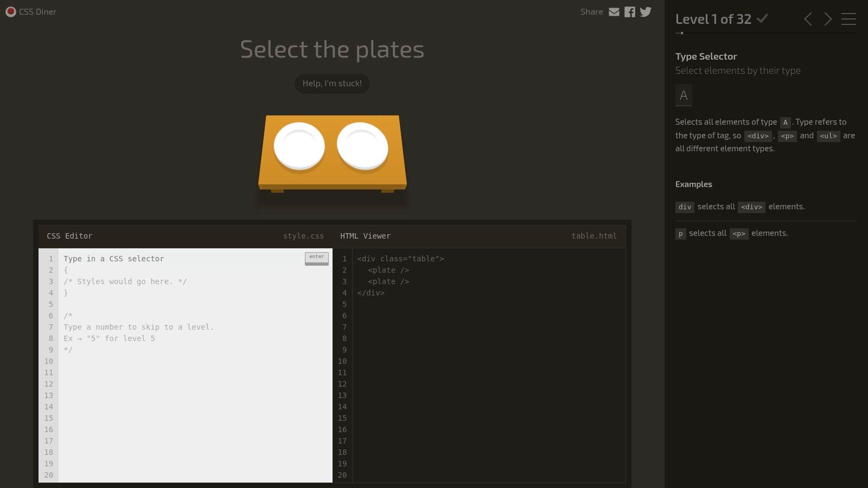Open the level list hamburger menu
This screenshot has height=488, width=868.
click(849, 19)
